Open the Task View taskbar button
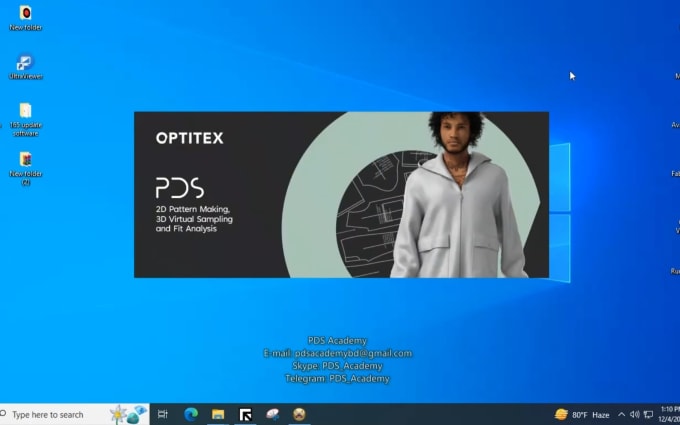This screenshot has height=425, width=680. [x=163, y=415]
